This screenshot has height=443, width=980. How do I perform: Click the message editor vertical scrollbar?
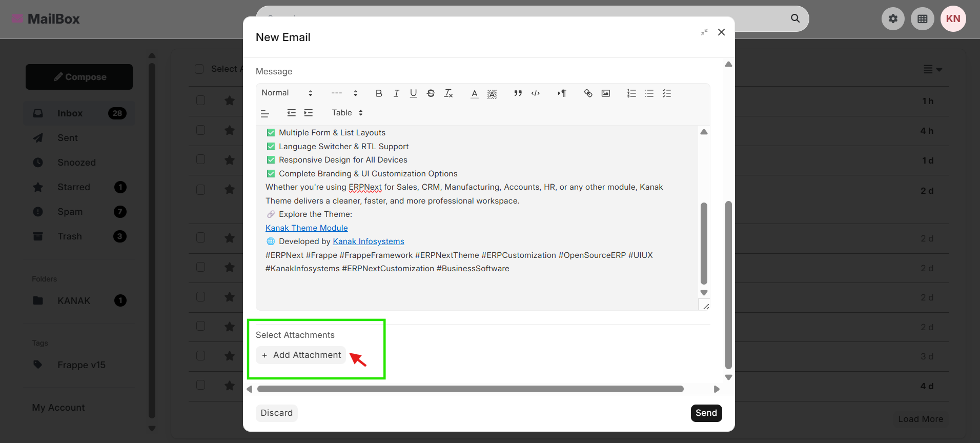coord(704,243)
